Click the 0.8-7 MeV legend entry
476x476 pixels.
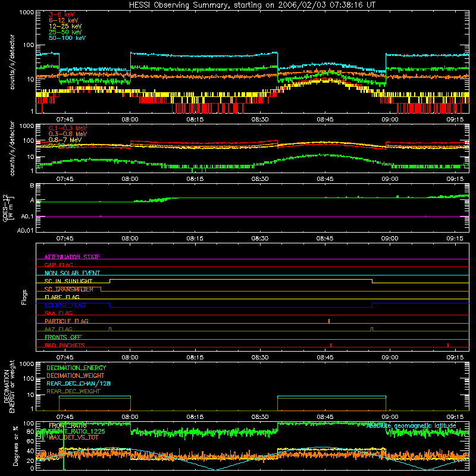coord(65,140)
